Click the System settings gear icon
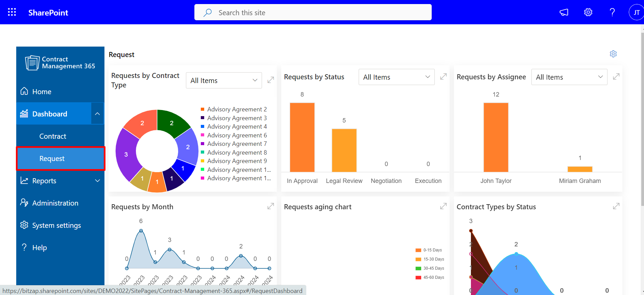644x295 pixels. tap(24, 225)
